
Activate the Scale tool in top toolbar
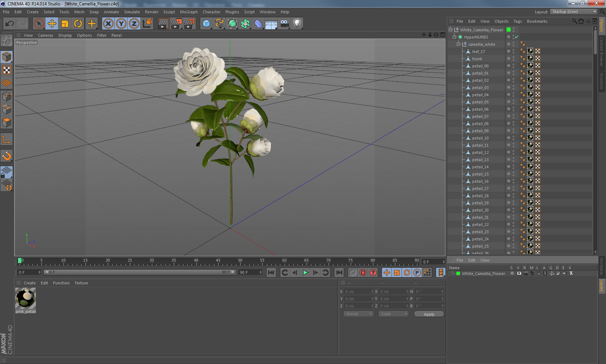(x=65, y=24)
